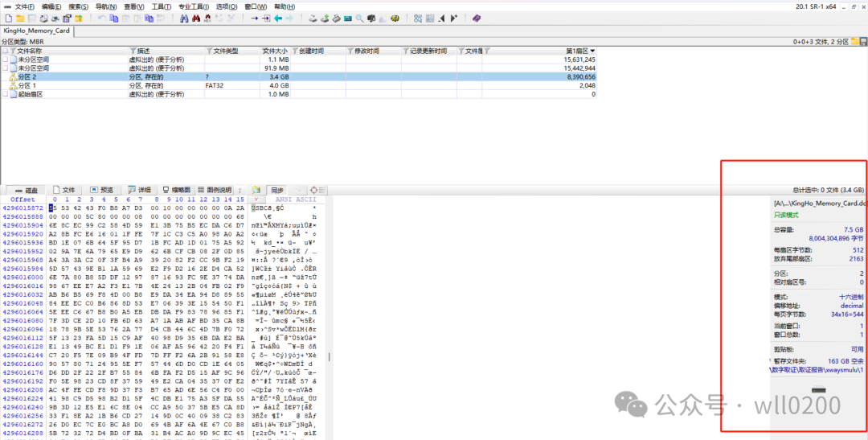Viewport: 868px width, 440px height.
Task: Click the 缩略图 gallery view button
Action: [x=177, y=190]
